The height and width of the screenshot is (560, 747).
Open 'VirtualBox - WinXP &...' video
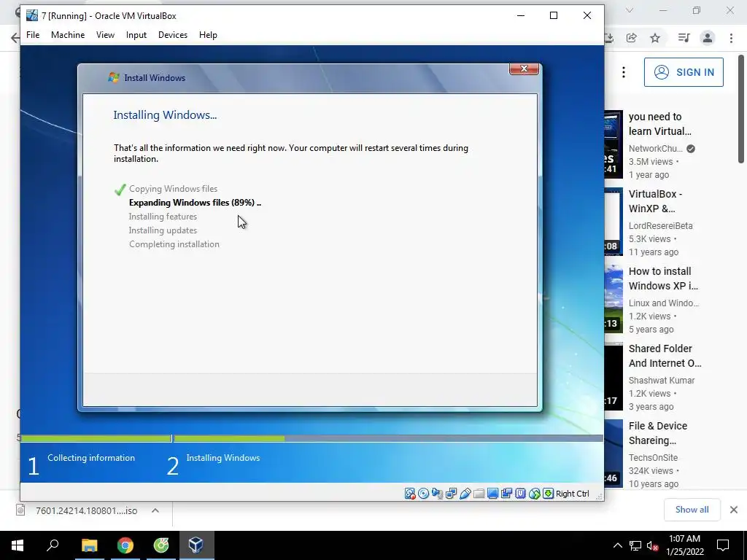coord(655,201)
